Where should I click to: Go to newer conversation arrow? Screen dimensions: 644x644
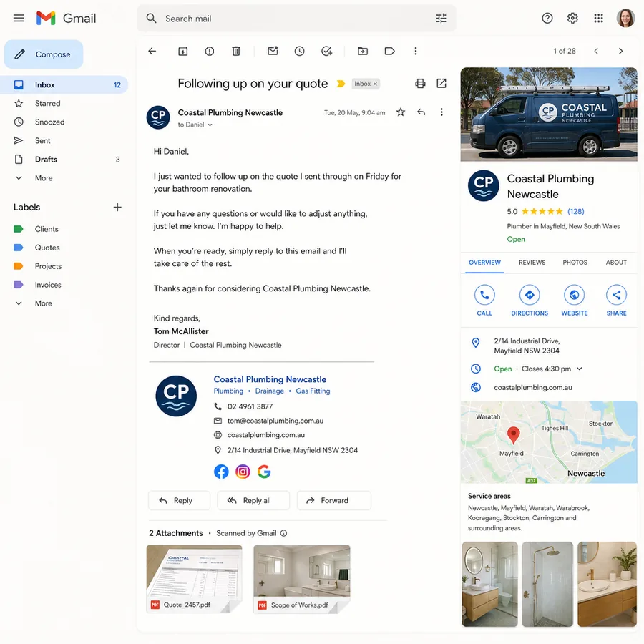click(596, 51)
